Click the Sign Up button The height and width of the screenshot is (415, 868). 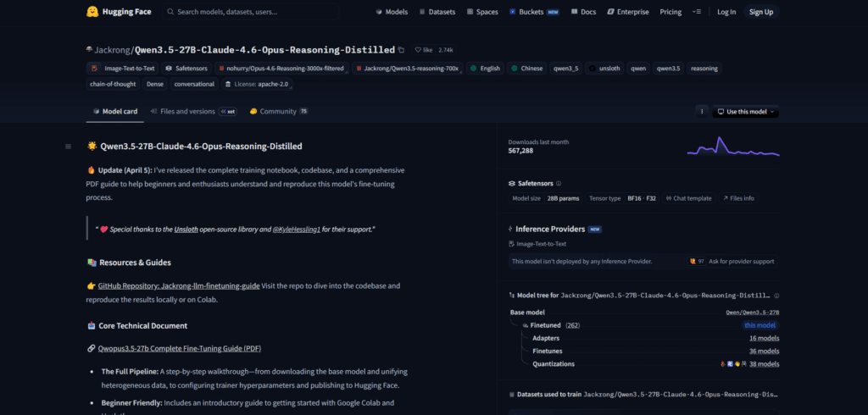pyautogui.click(x=761, y=12)
